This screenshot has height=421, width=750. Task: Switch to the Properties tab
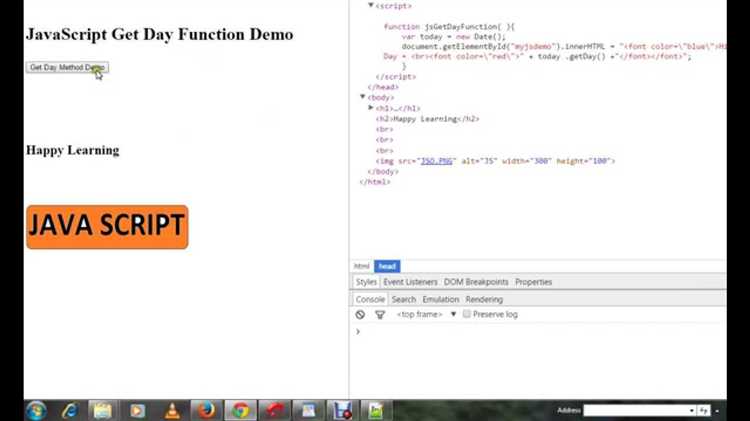point(533,282)
